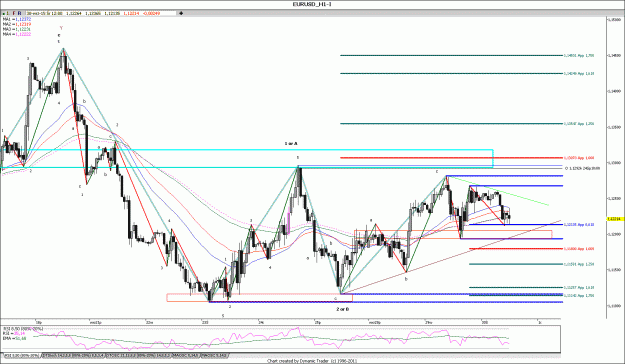Click the 1,14000 level on the price axis
Screen dimensions: 625x364
tap(614, 91)
